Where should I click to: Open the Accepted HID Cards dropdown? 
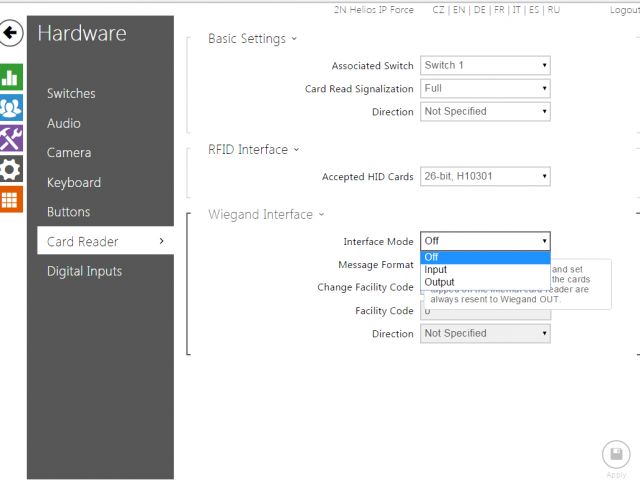point(485,177)
